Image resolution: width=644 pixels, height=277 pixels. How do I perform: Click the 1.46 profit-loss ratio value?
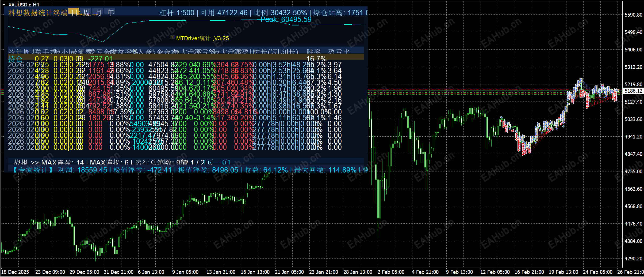(x=335, y=118)
